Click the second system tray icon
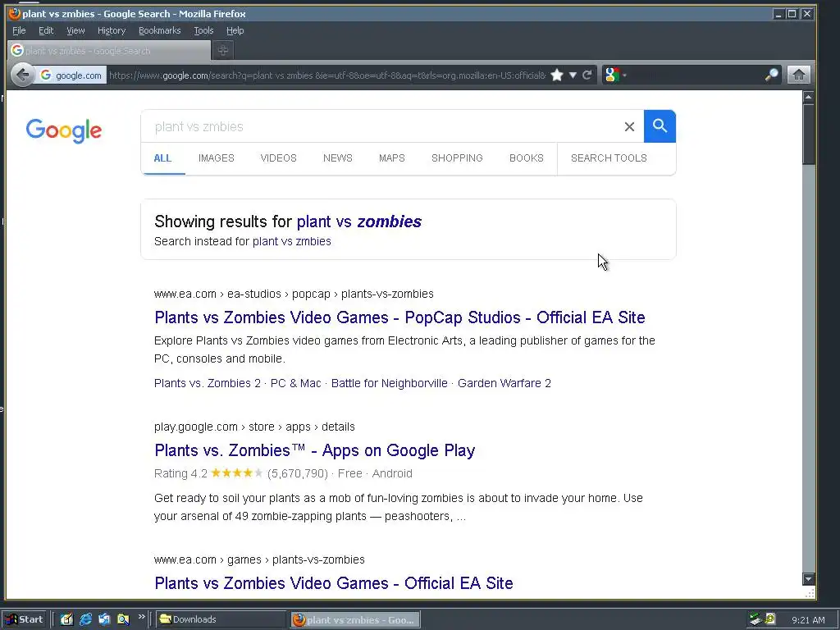Screen dimensions: 840x630 click(x=769, y=619)
